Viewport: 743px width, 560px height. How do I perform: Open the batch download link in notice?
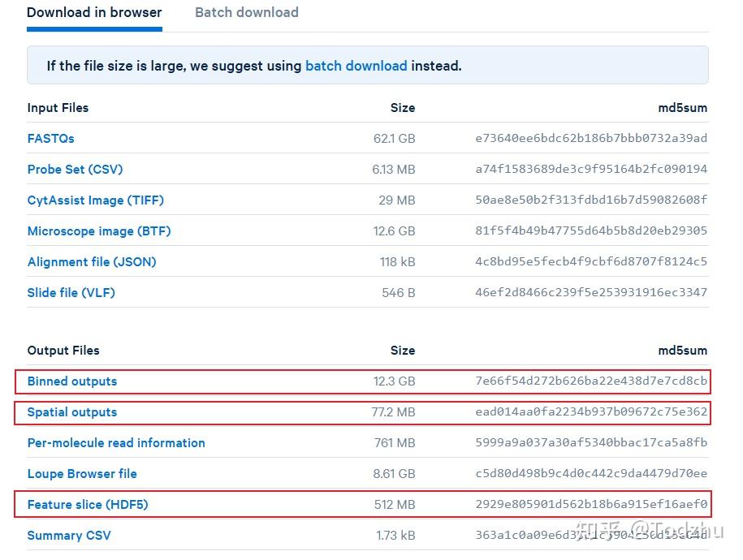coord(356,66)
